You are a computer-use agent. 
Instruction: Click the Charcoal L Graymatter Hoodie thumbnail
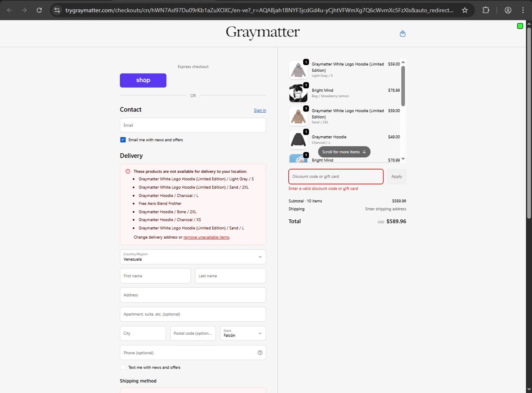[298, 140]
